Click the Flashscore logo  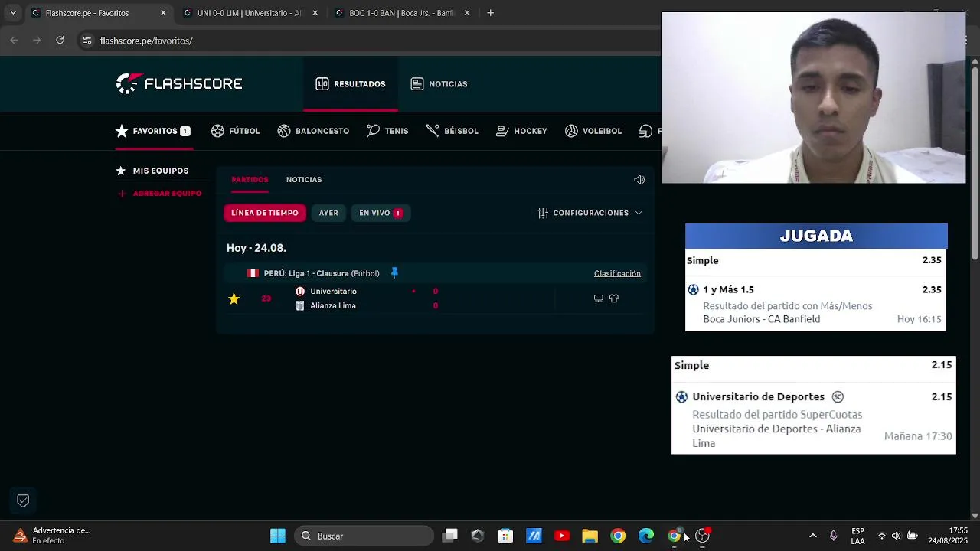[179, 83]
